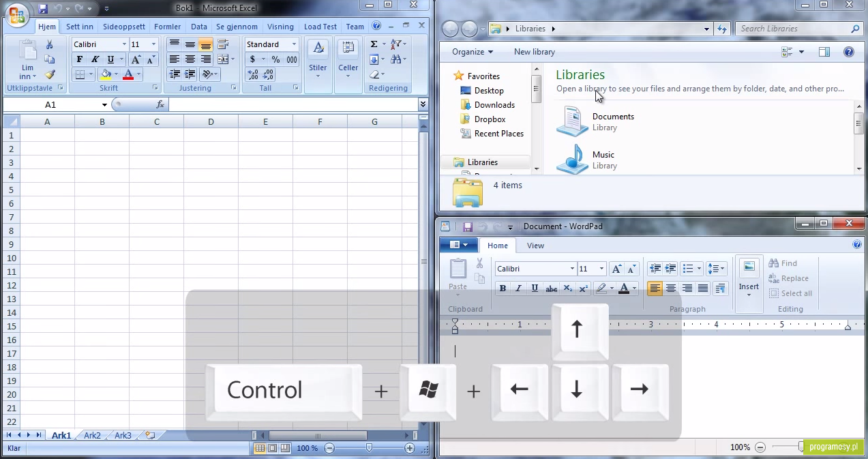Click the insert new worksheet tab icon
This screenshot has height=459, width=868.
click(x=150, y=435)
